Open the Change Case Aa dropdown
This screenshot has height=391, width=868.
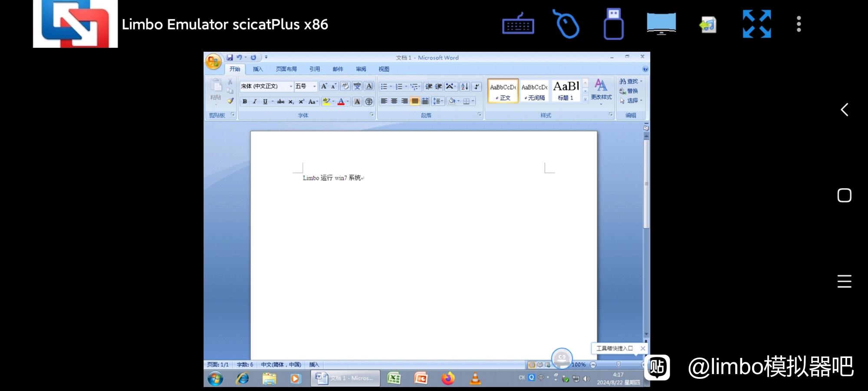point(313,101)
